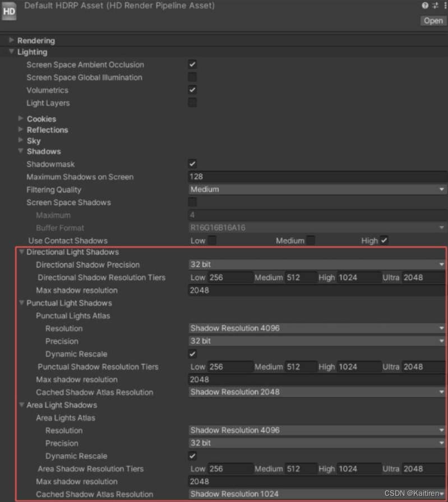This screenshot has height=502, width=448.
Task: Open Area Cached Shadow Atlas Resolution dropdown
Action: 317,494
